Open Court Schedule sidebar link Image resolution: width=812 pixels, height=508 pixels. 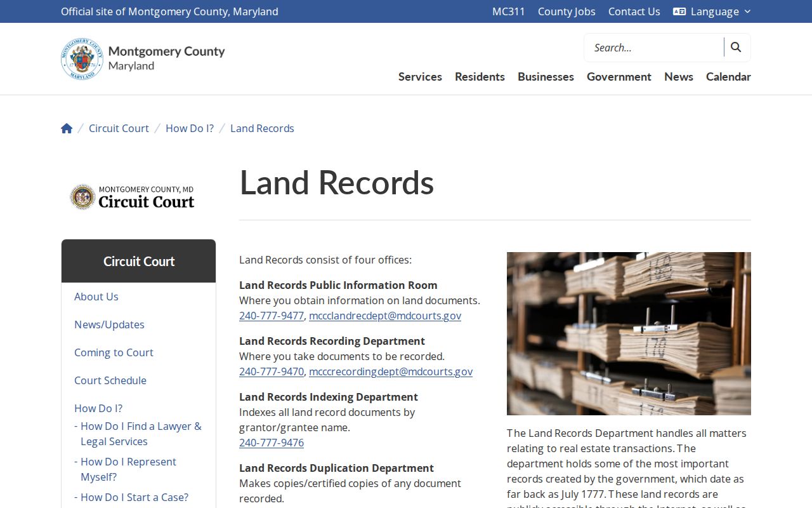tap(110, 380)
